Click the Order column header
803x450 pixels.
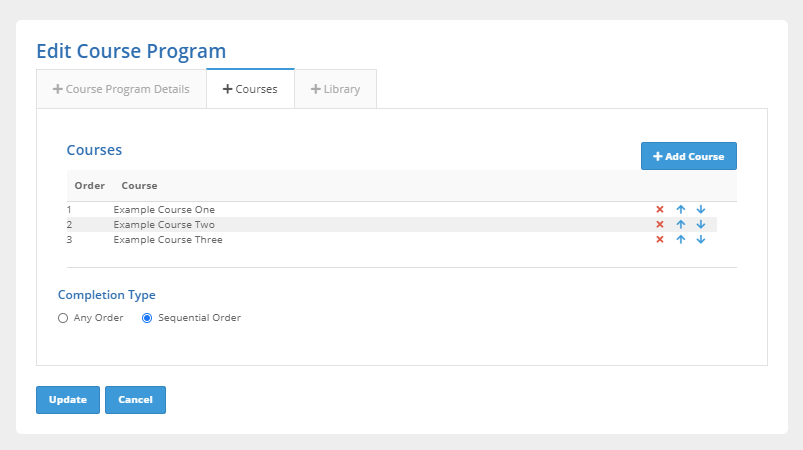(x=89, y=186)
